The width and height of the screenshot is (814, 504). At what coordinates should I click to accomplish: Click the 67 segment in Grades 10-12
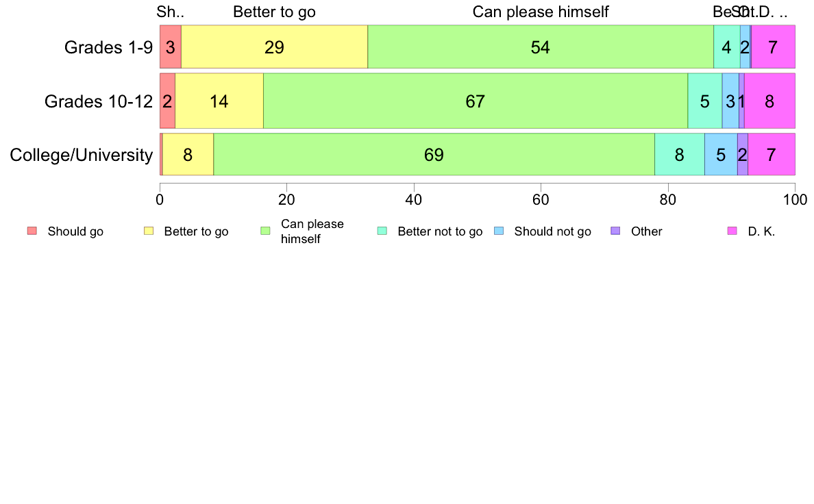click(x=476, y=101)
